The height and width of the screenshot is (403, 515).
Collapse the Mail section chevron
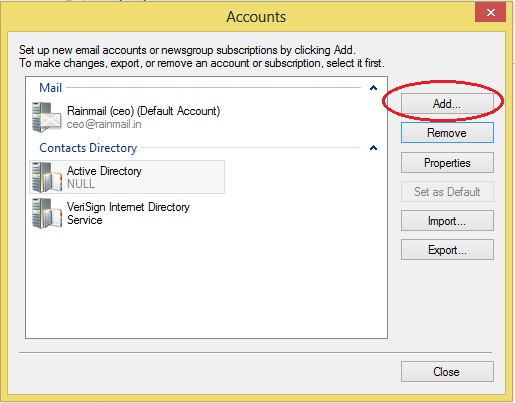click(x=373, y=88)
